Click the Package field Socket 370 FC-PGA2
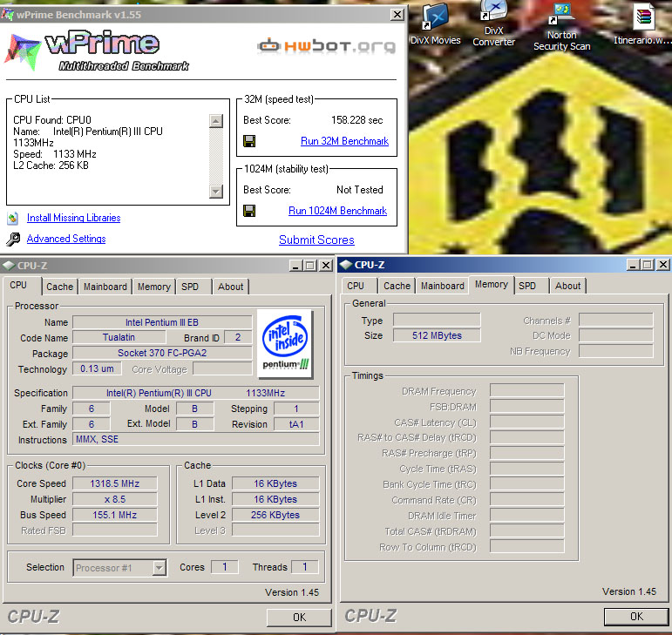Image resolution: width=672 pixels, height=635 pixels. click(162, 353)
